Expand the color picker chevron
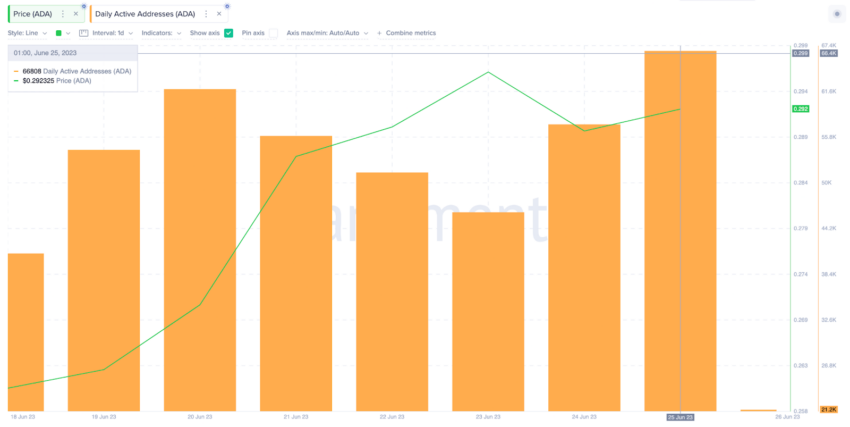This screenshot has height=427, width=850. (68, 33)
